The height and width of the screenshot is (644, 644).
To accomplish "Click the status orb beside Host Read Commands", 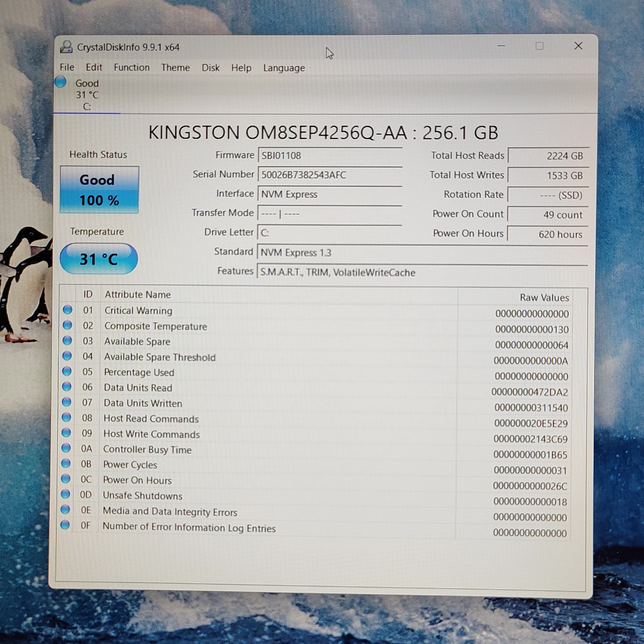I will (66, 417).
